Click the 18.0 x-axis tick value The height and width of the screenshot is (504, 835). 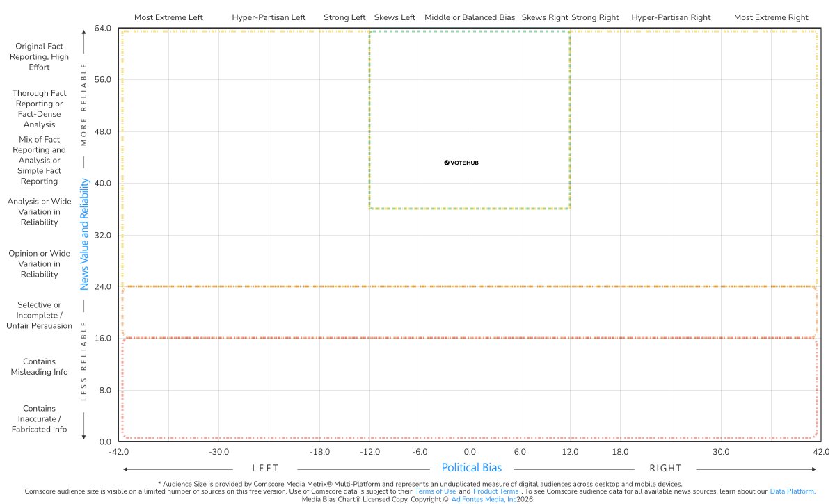621,452
